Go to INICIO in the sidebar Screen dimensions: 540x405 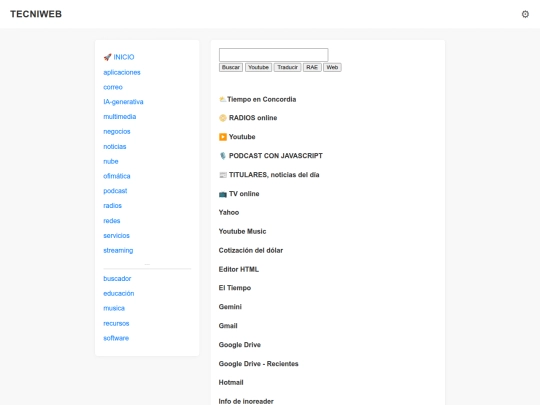[124, 57]
